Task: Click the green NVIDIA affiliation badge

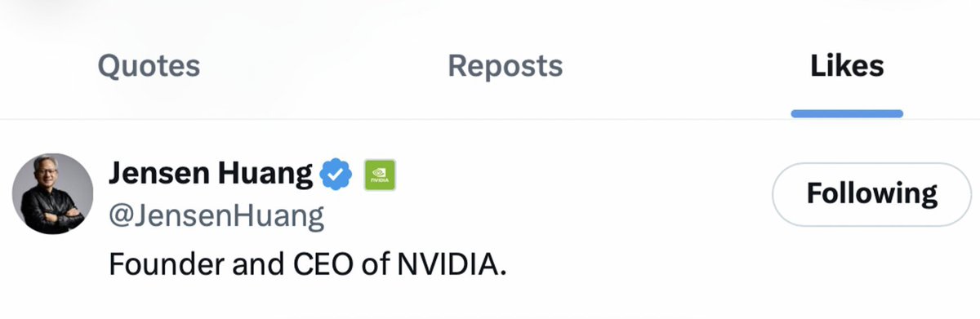Action: 379,175
